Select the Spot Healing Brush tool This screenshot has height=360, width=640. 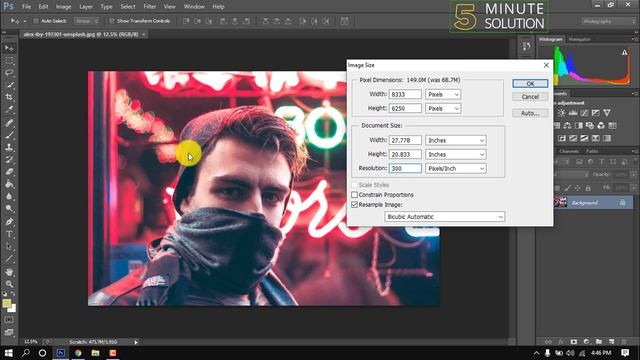coord(9,123)
